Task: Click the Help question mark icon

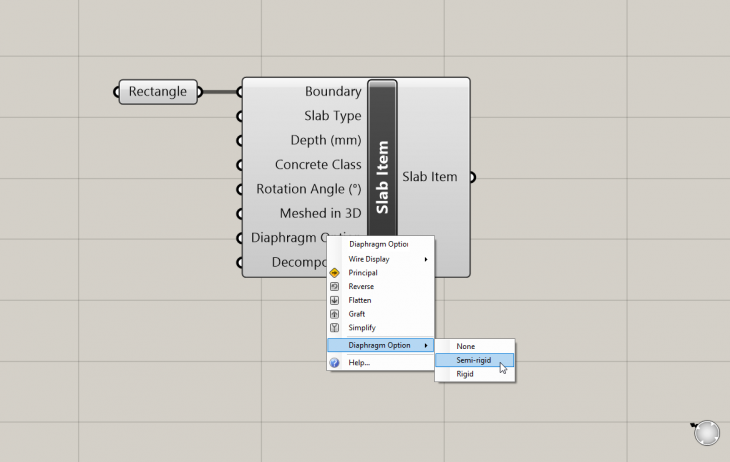Action: pos(334,363)
